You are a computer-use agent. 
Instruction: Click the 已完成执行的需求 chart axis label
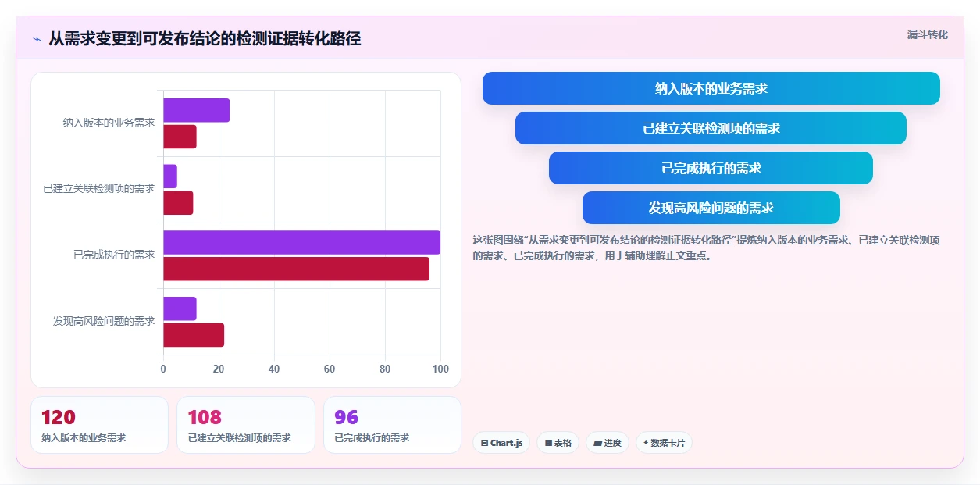click(x=114, y=255)
